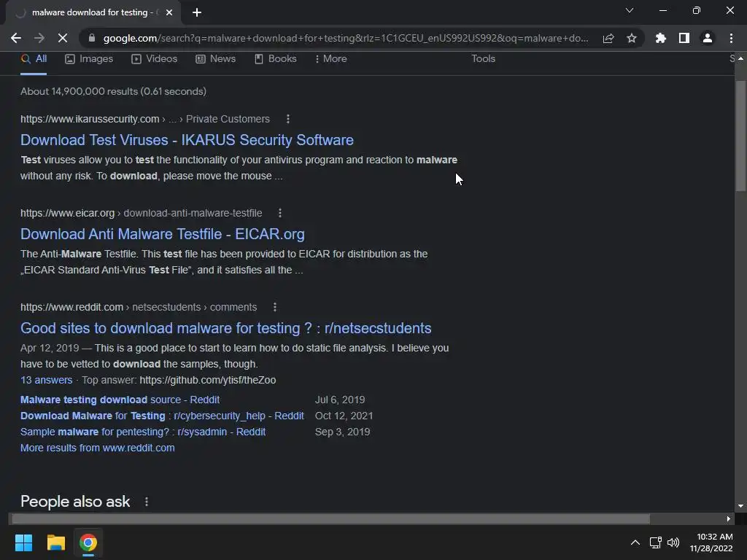Click the About 14,900,000 results text
The width and height of the screenshot is (747, 560).
point(113,91)
